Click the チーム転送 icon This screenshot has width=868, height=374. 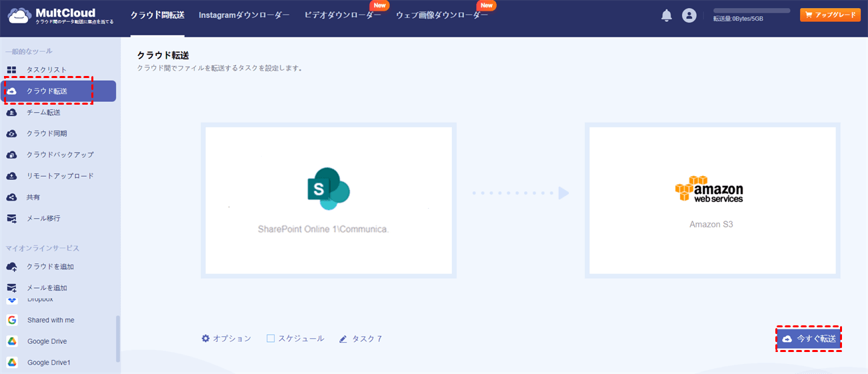point(11,113)
